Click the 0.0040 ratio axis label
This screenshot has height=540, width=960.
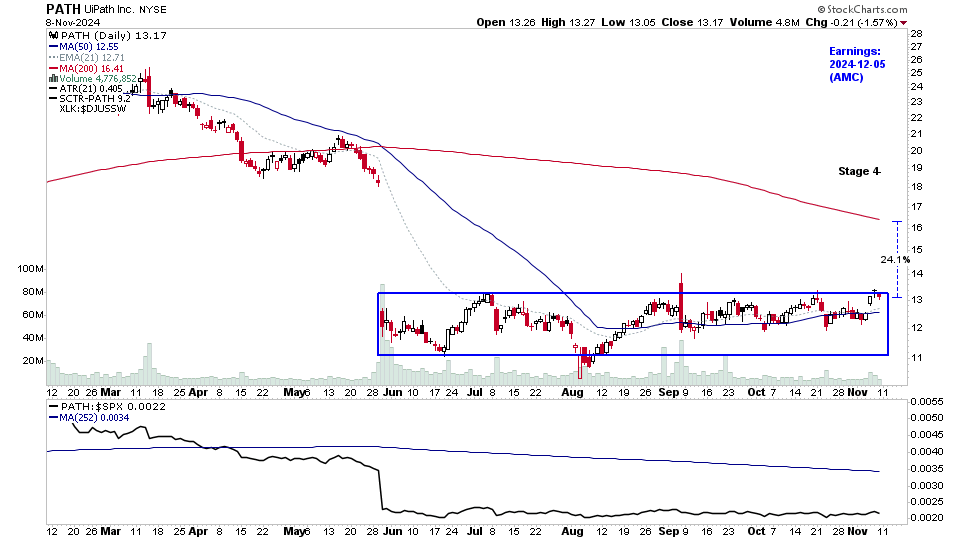926,452
